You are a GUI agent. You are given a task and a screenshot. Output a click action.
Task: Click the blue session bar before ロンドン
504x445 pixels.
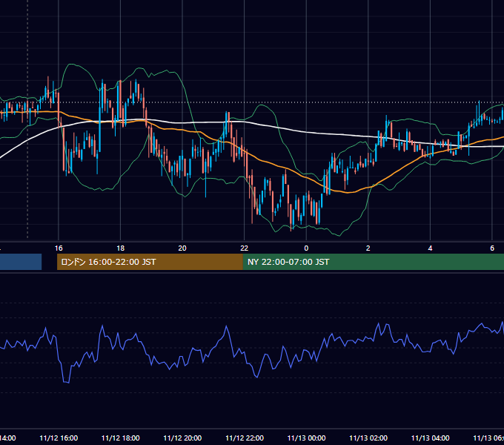21,262
